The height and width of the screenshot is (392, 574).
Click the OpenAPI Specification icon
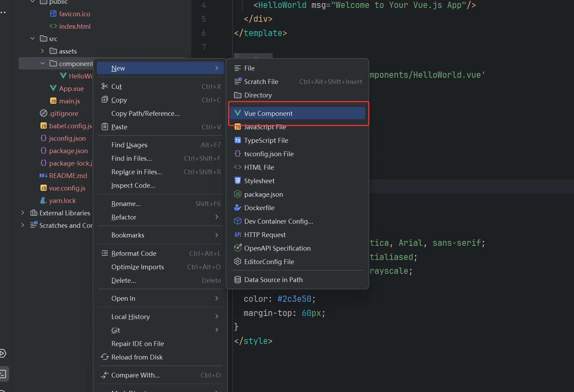238,248
